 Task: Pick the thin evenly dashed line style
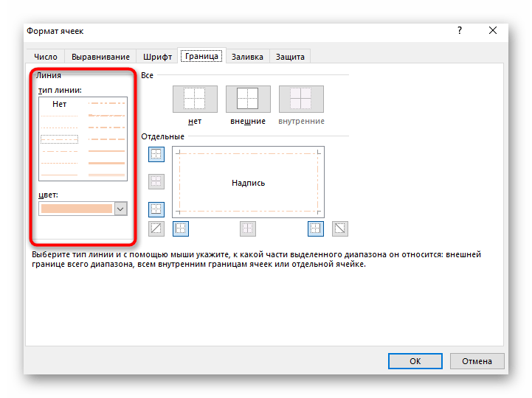pyautogui.click(x=59, y=163)
